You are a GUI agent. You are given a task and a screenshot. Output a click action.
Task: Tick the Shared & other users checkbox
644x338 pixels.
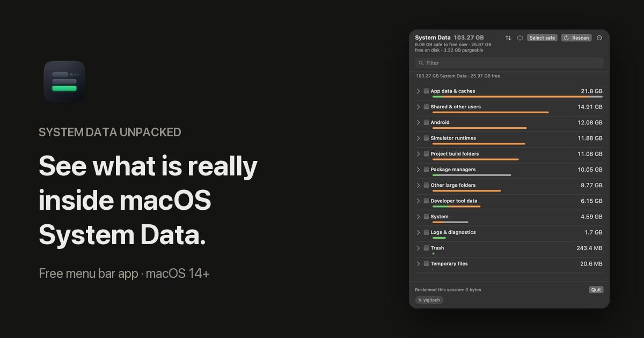coord(426,107)
